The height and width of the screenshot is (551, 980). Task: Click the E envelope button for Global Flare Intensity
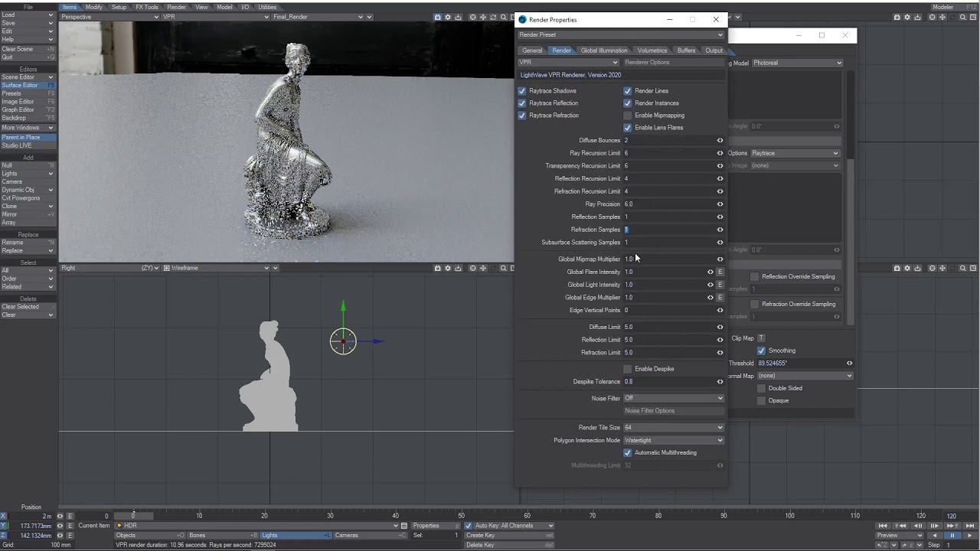pyautogui.click(x=720, y=272)
